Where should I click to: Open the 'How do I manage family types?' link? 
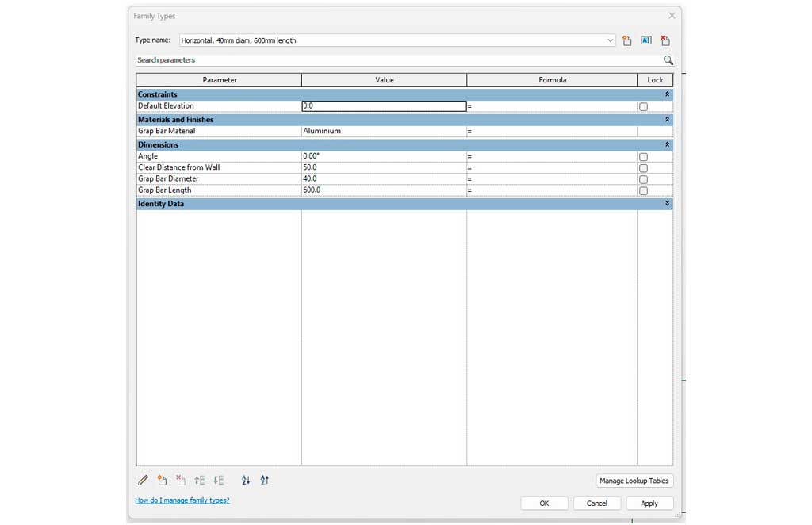182,500
